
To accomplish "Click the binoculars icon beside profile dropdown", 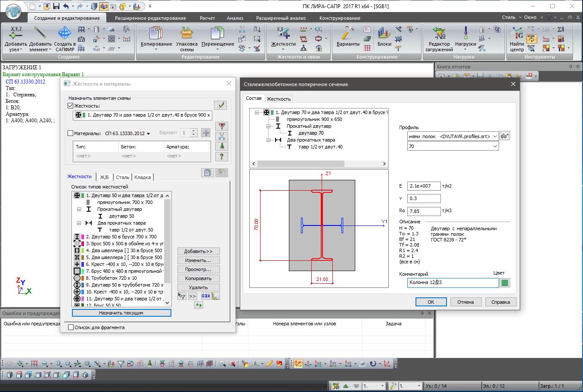I will pos(505,136).
